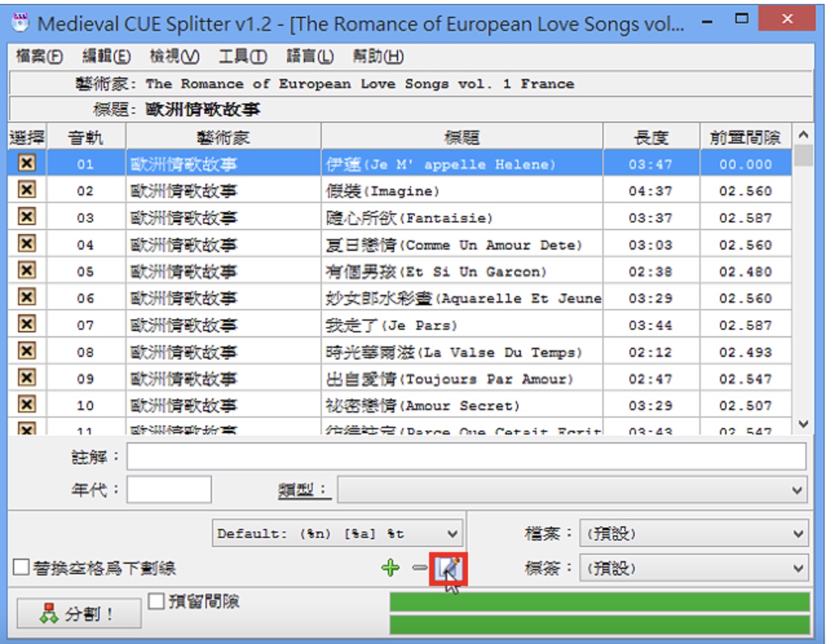Uncheck track 03 checkbox

[x=26, y=217]
